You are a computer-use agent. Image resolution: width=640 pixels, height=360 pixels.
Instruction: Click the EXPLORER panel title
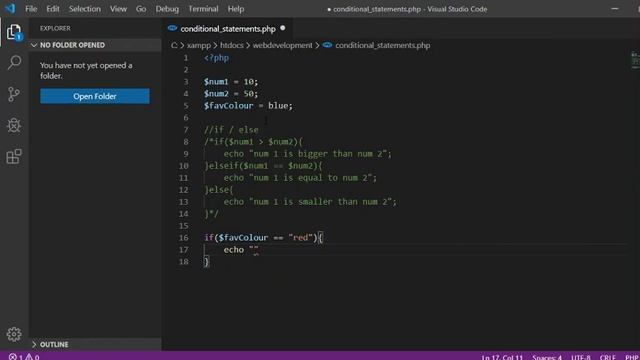(x=55, y=28)
